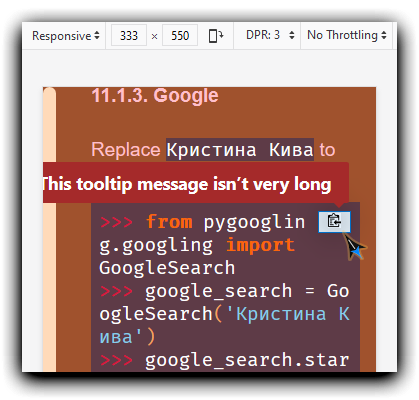Click the × separator between dimension fields
Screen dimensions: 419x400
coord(154,36)
